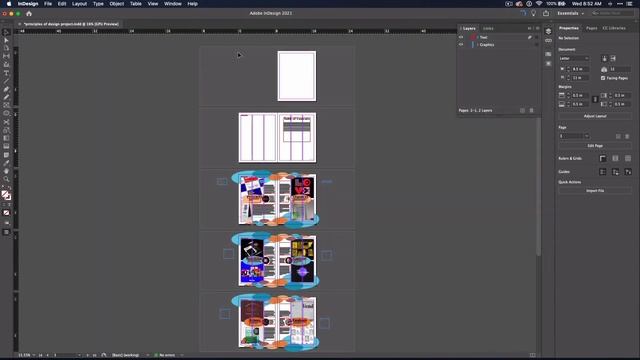
Task: Open the File menu
Action: coord(48,4)
